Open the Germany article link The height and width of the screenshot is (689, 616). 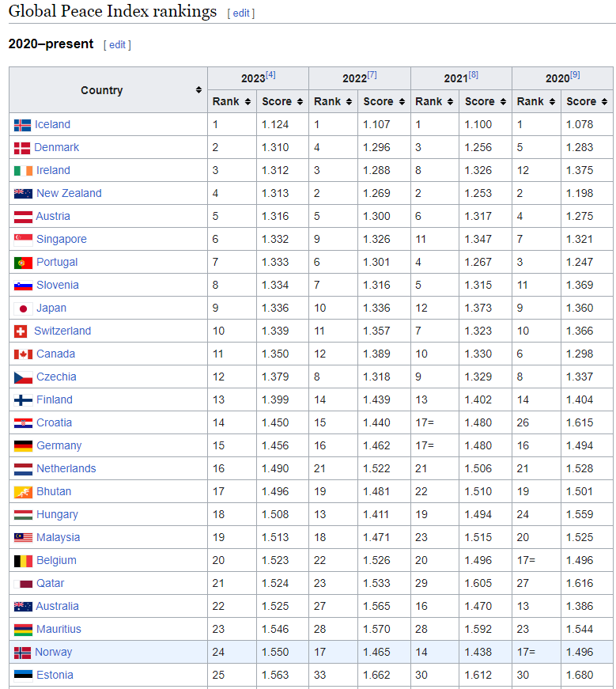(59, 445)
